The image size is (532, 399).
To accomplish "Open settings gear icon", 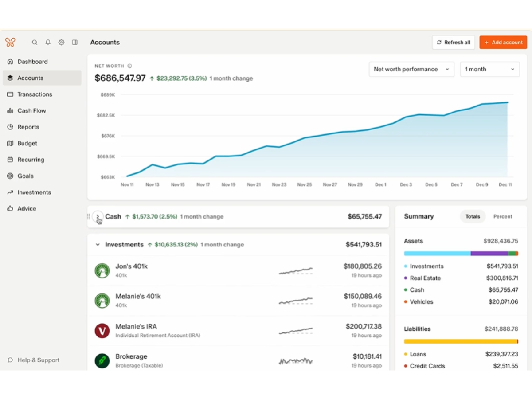I will [61, 43].
